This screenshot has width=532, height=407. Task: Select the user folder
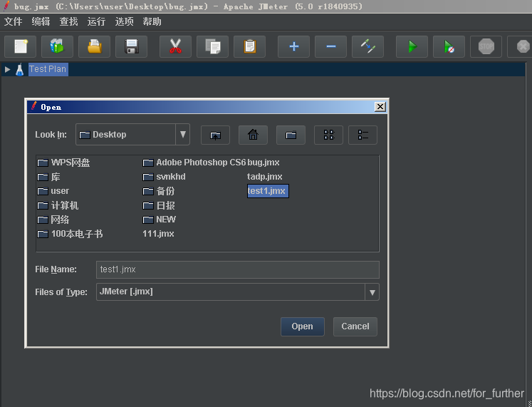pyautogui.click(x=53, y=191)
